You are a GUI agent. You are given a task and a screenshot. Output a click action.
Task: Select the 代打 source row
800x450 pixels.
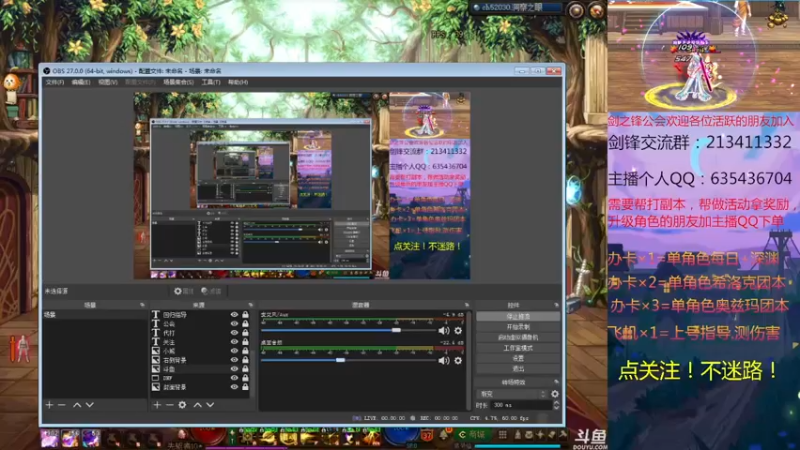pos(202,333)
